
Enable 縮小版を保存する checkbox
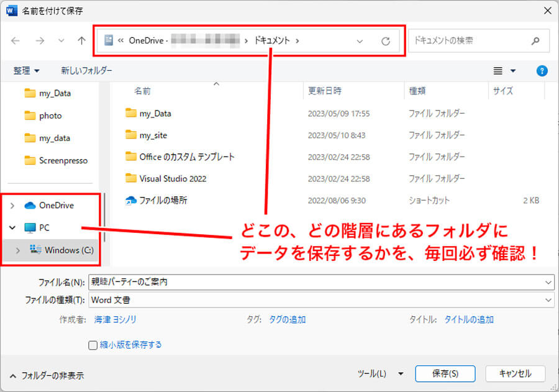[93, 345]
